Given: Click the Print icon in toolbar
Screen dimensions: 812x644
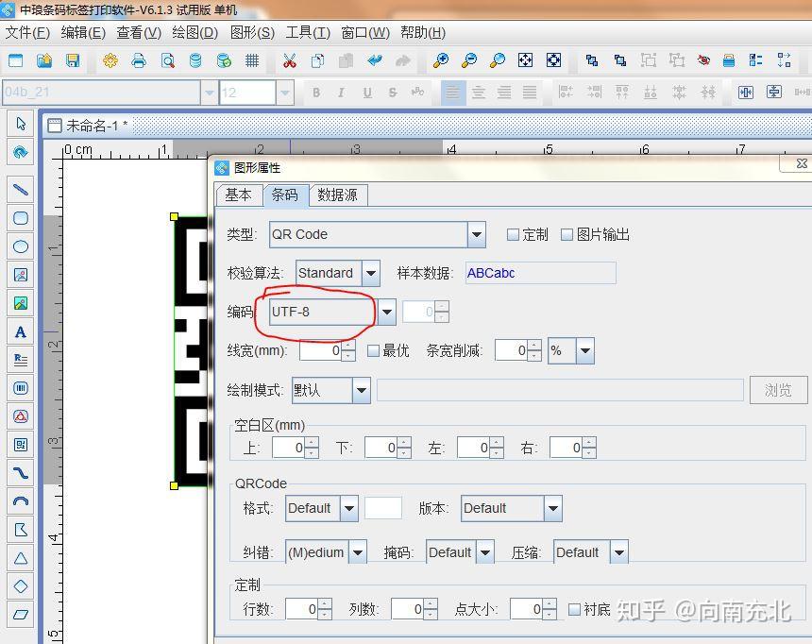Looking at the screenshot, I should pyautogui.click(x=139, y=60).
